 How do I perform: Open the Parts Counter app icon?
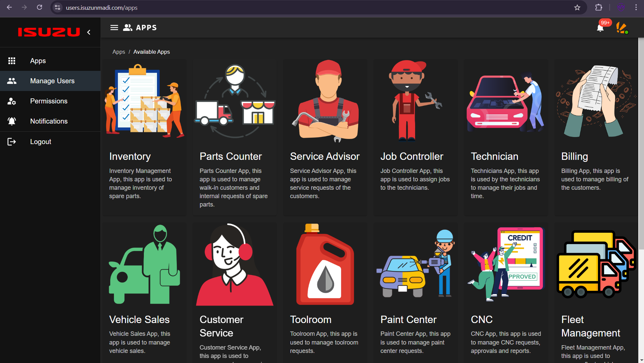(x=235, y=101)
